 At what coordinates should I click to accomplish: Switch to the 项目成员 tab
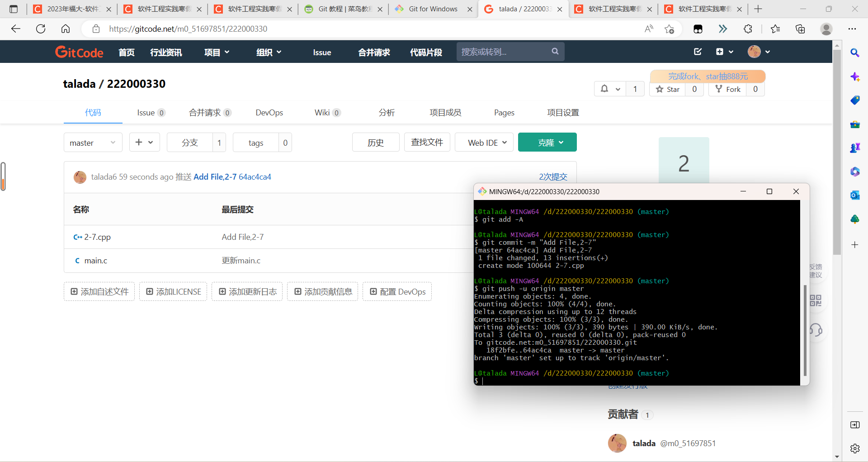445,113
